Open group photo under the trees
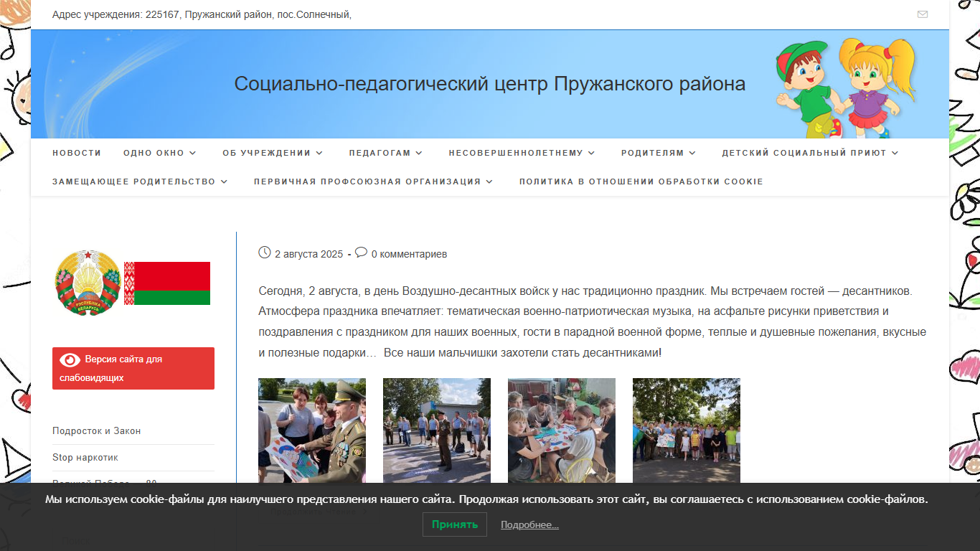 pos(687,430)
